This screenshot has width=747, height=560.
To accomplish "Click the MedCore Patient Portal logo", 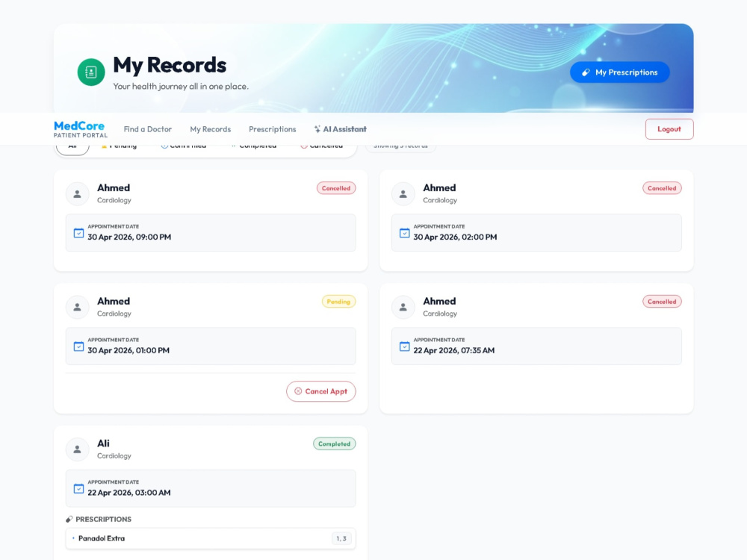I will pyautogui.click(x=81, y=129).
